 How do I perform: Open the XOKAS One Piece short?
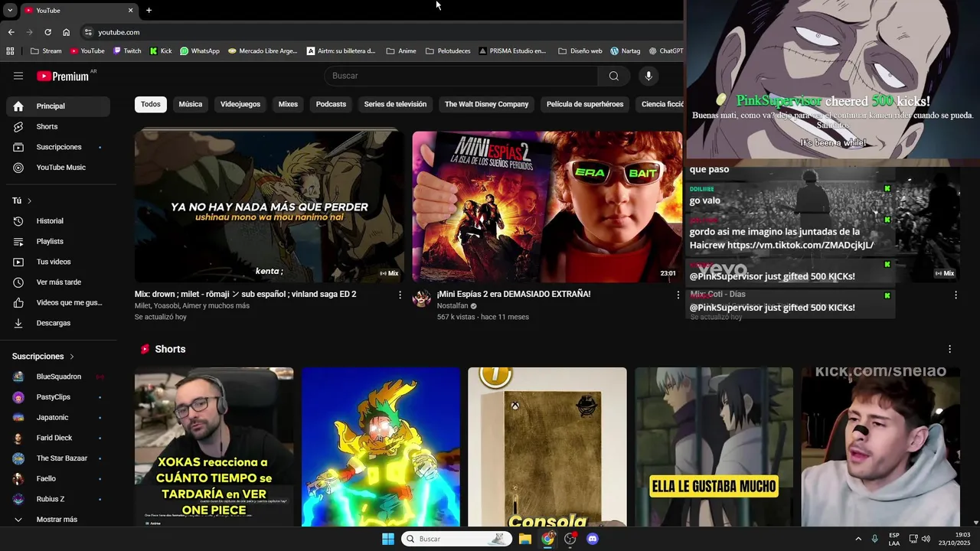(x=214, y=447)
